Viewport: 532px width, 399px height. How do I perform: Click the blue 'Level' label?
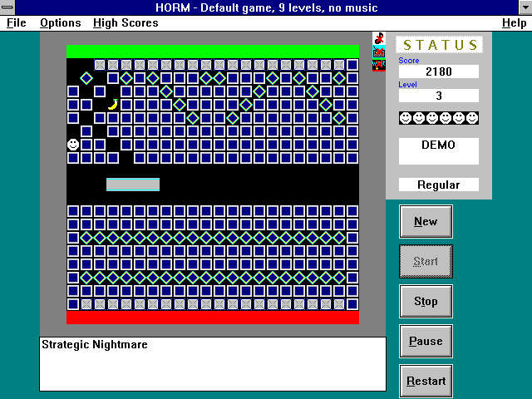407,85
